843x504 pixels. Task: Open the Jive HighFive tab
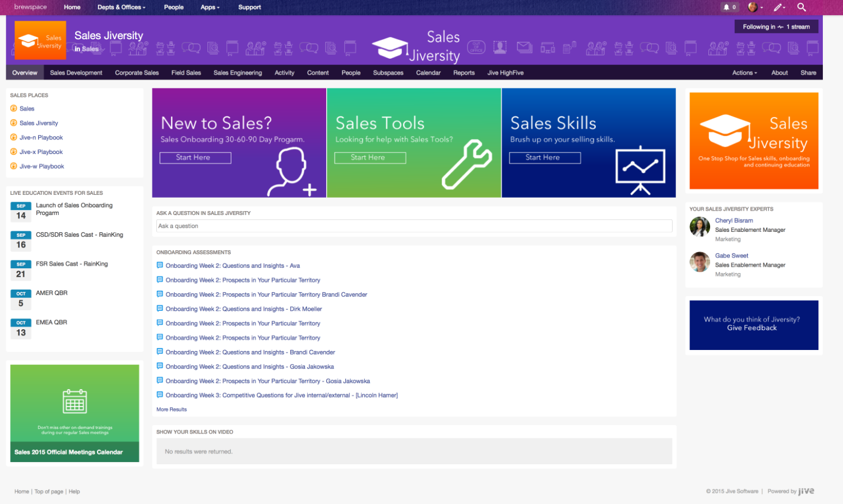[x=505, y=73]
